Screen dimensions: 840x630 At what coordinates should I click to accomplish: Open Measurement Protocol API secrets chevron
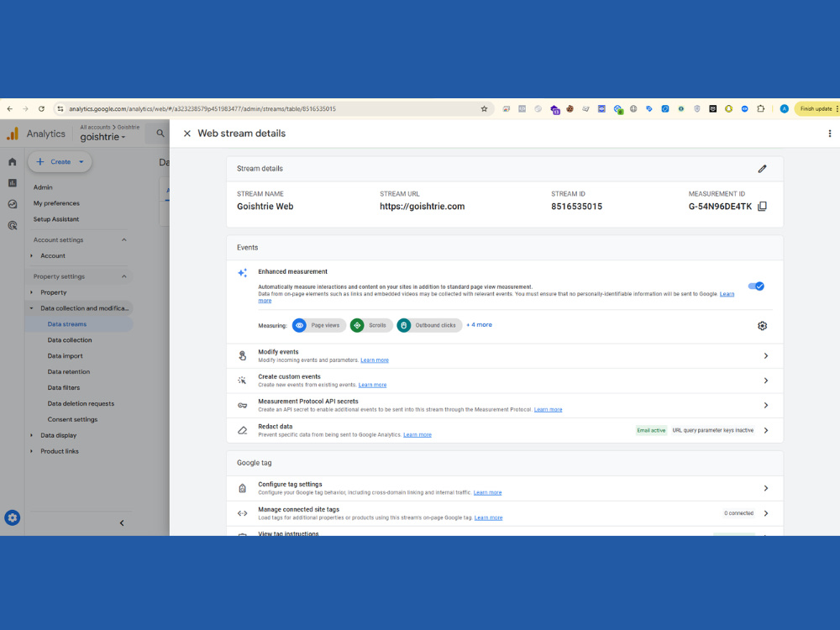(765, 406)
